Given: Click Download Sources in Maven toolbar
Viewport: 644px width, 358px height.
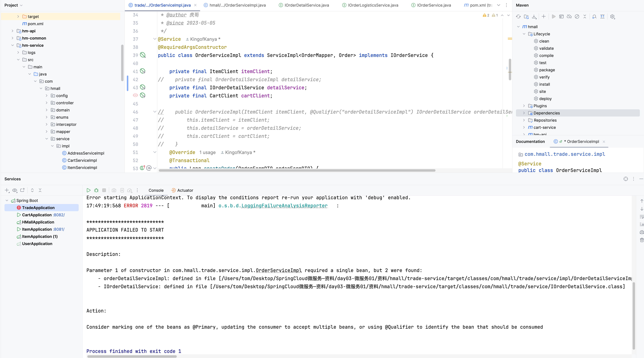Looking at the screenshot, I should 534,16.
